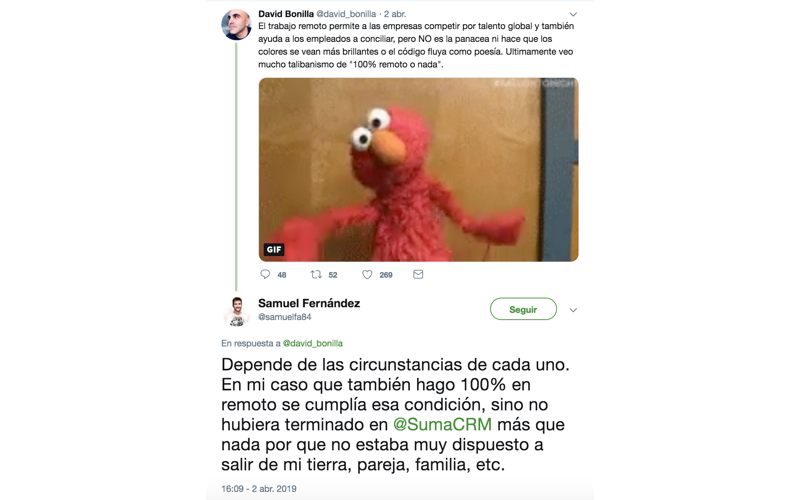Open the Samuel Fernández display name
The image size is (800, 500).
coord(309,303)
